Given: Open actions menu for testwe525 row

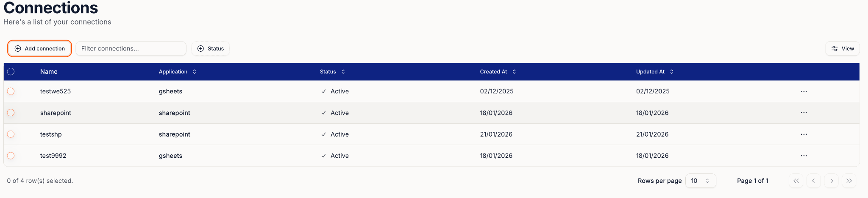Looking at the screenshot, I should (x=804, y=91).
